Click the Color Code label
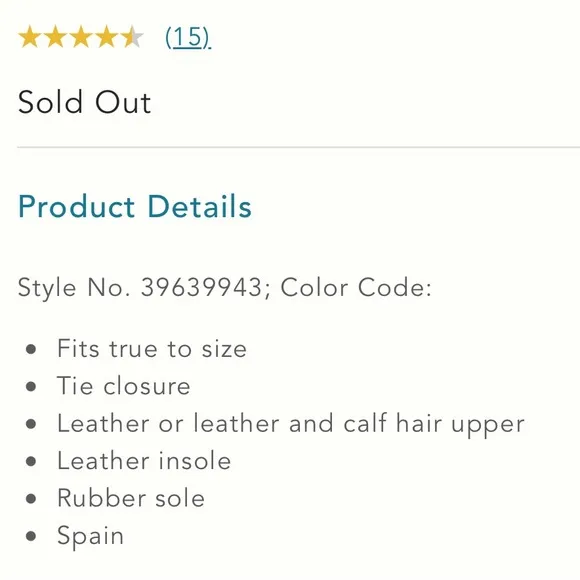The image size is (580, 580). [356, 287]
